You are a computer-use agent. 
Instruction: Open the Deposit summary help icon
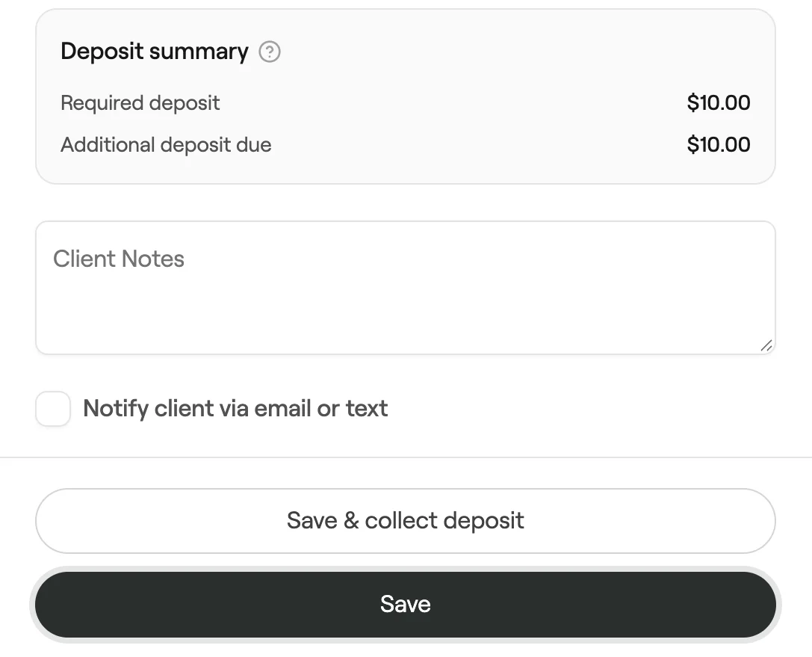(x=269, y=52)
